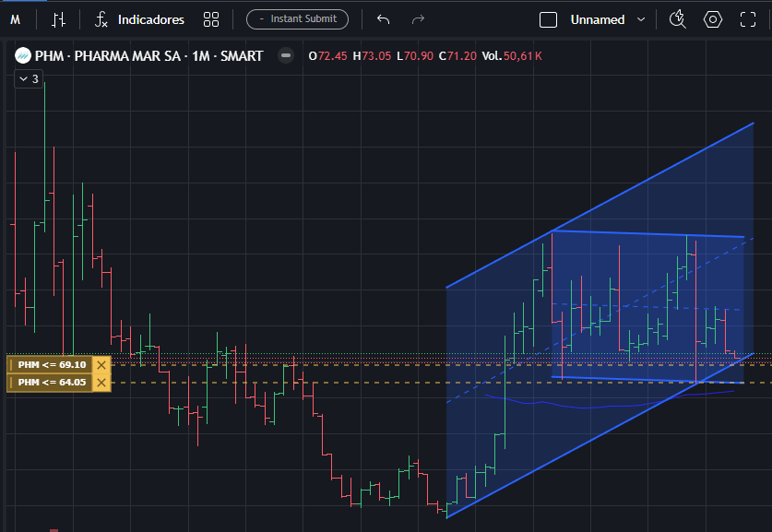Viewport: 772px width, 532px height.
Task: Click the gray circle icon after SMART
Action: tap(286, 55)
